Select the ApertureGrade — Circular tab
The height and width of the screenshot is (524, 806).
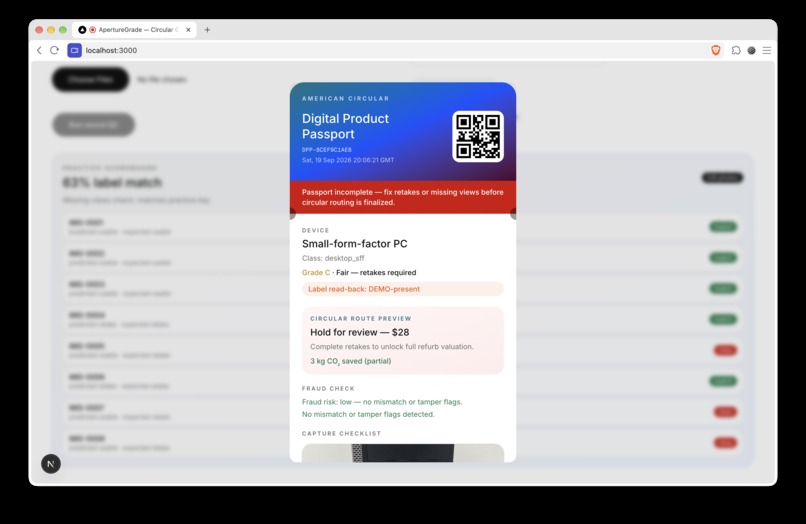134,30
